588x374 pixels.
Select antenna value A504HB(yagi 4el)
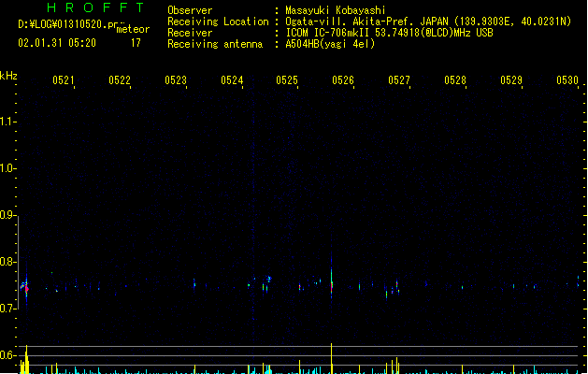pos(330,44)
